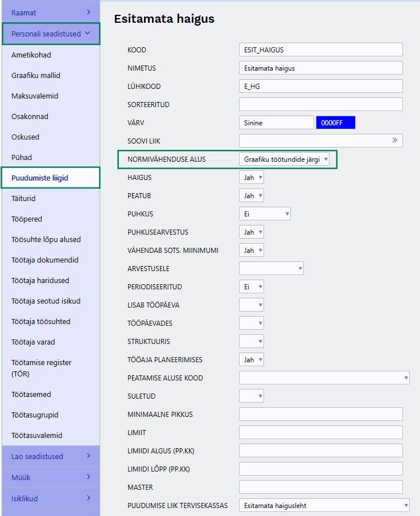Screen dimensions: 420x516
Task: Open the double-chevron picker in Soovi liik
Action: [394, 141]
